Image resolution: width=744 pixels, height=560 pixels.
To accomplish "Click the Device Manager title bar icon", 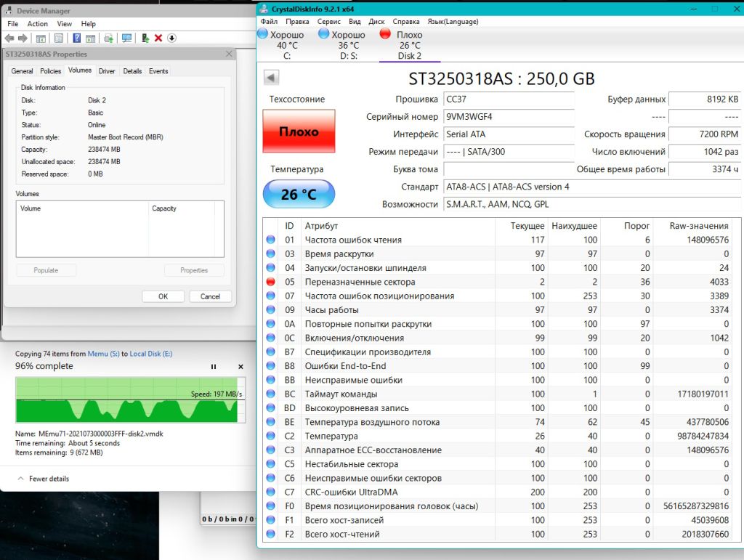I will click(x=9, y=10).
